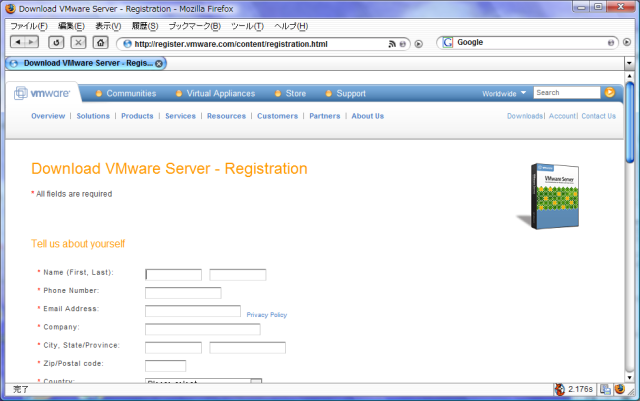Go to the Virtual Appliances section
The height and width of the screenshot is (401, 640).
pyautogui.click(x=220, y=94)
